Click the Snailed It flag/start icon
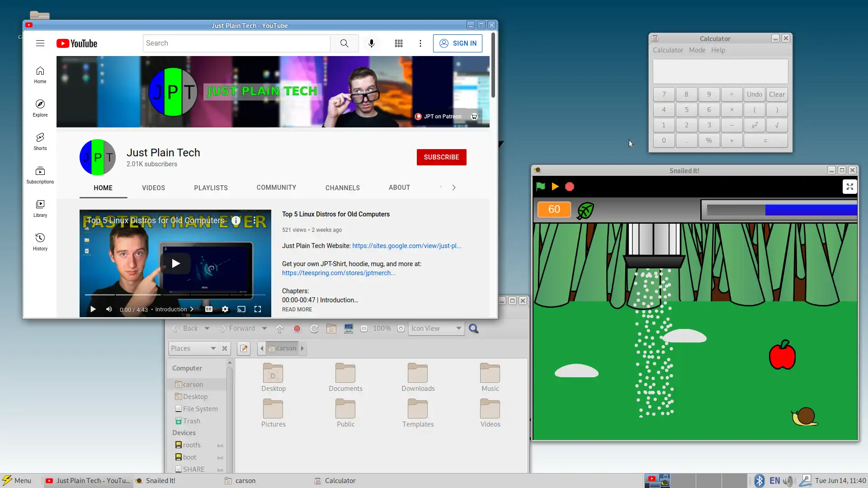The image size is (868, 488). click(x=541, y=187)
